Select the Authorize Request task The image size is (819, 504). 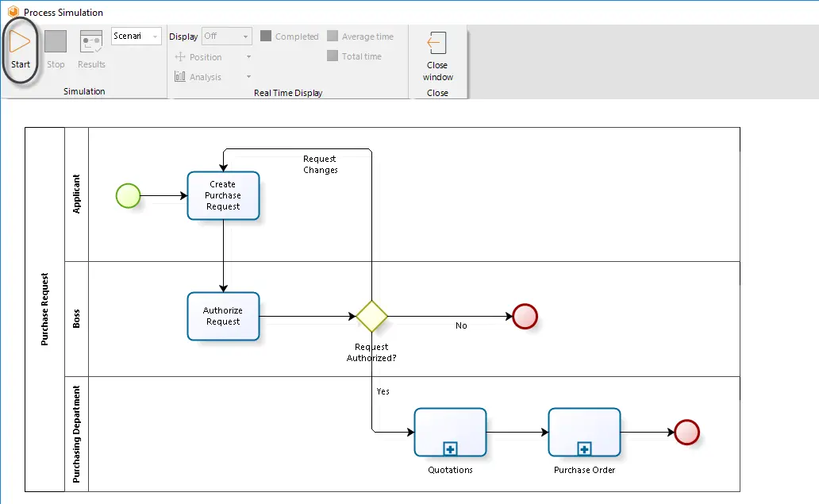click(223, 317)
